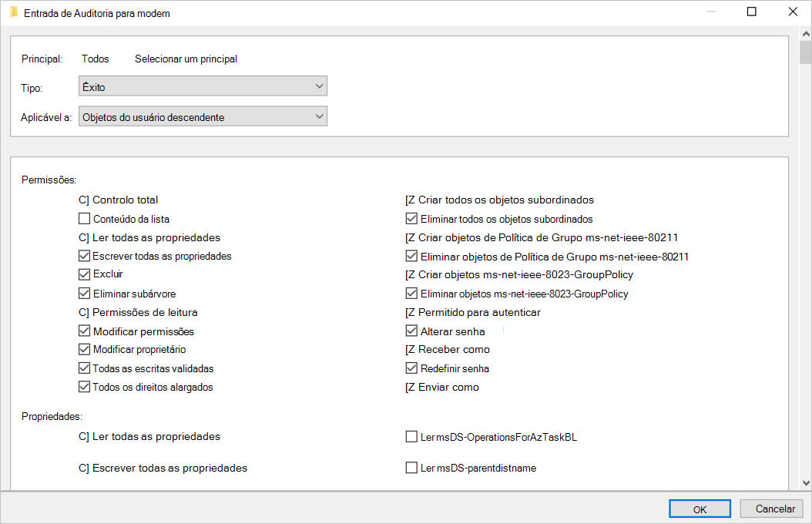The image size is (812, 524).
Task: Uncheck Eliminar todos os objetos subordinados
Action: [x=411, y=219]
